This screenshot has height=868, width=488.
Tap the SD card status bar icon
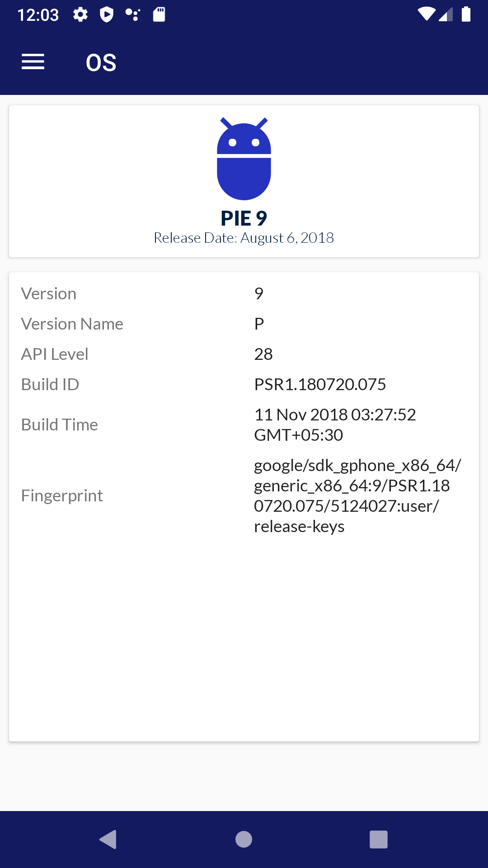(x=159, y=14)
